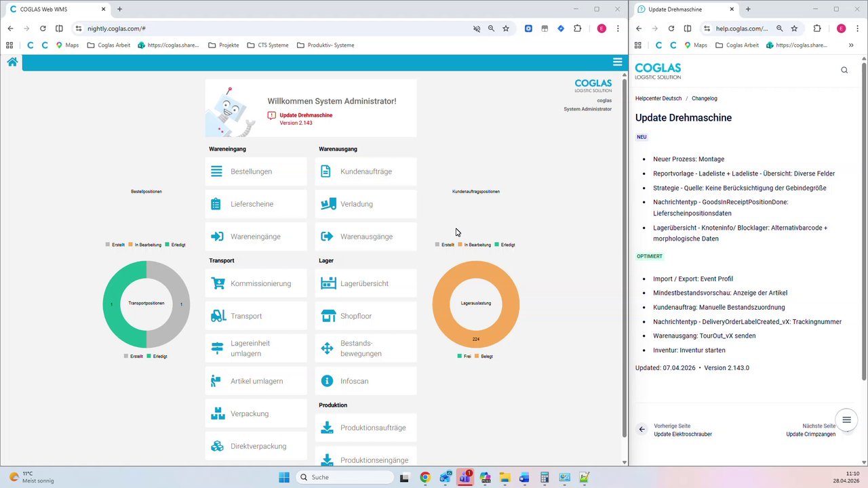Open the Chrome three-dot menu in help window
Viewport: 868px width, 488px height.
tap(857, 28)
